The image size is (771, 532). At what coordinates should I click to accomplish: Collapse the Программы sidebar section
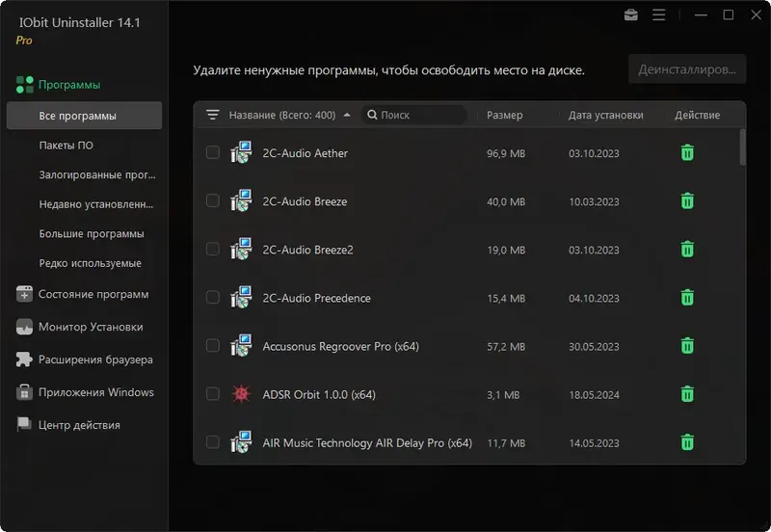68,85
